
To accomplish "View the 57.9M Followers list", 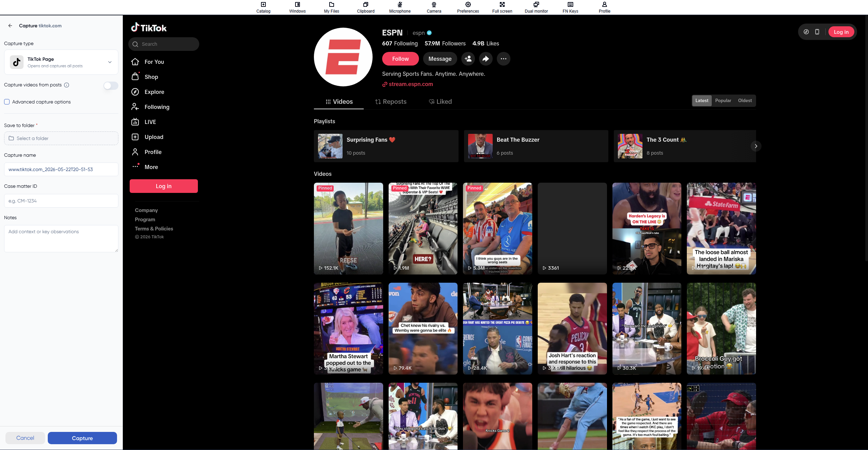I will 445,44.
